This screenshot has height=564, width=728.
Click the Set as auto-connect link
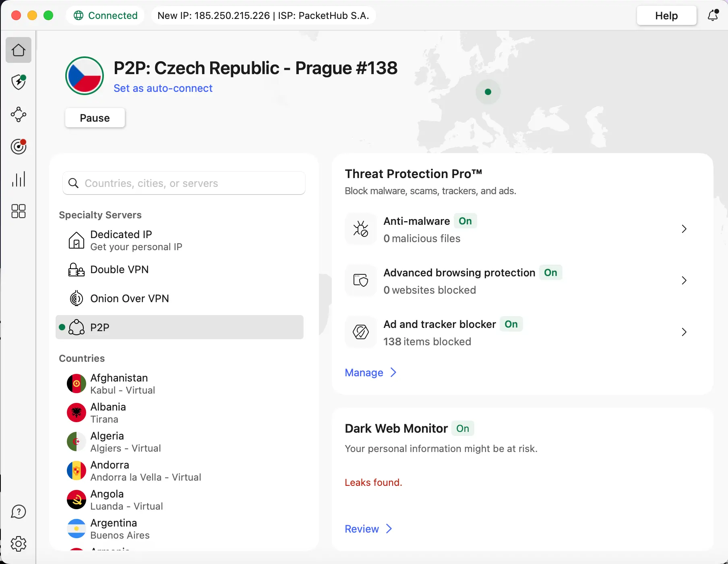click(163, 88)
